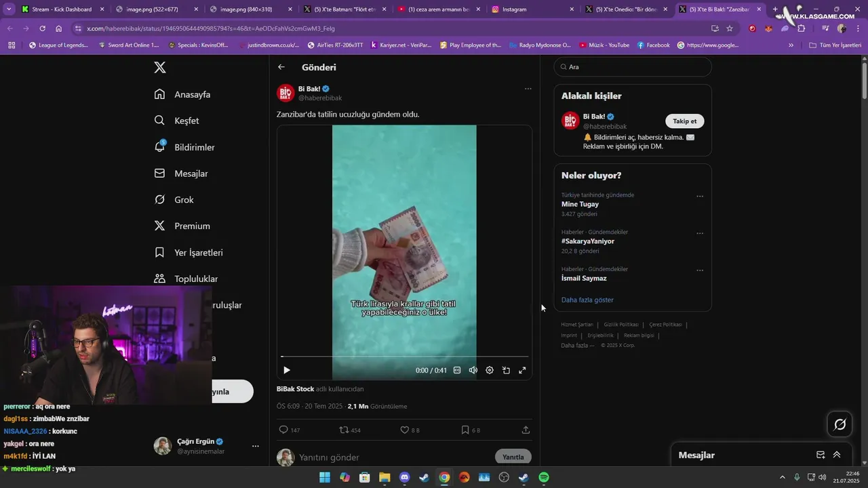Switch video to fullscreen

522,370
